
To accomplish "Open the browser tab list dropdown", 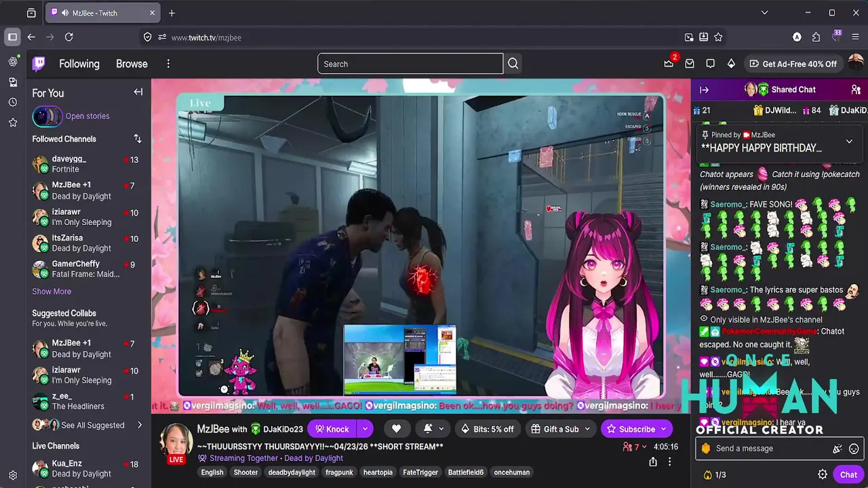I will pyautogui.click(x=764, y=13).
